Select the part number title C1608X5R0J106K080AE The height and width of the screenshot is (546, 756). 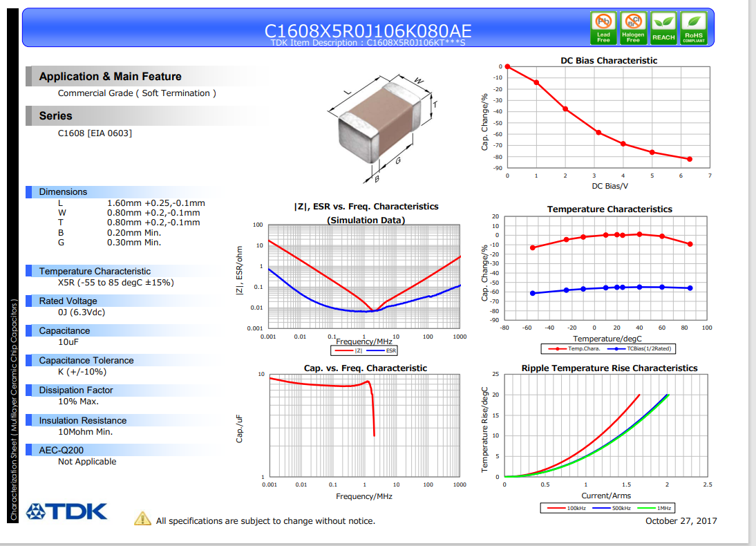coord(368,31)
